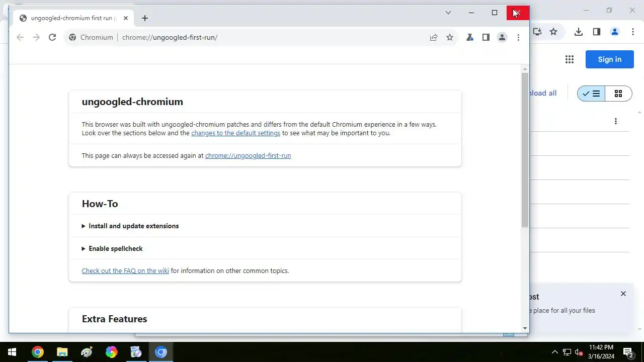Click the scroll up arrow in Chromium page
Screen dimensions: 644x362
point(525,69)
